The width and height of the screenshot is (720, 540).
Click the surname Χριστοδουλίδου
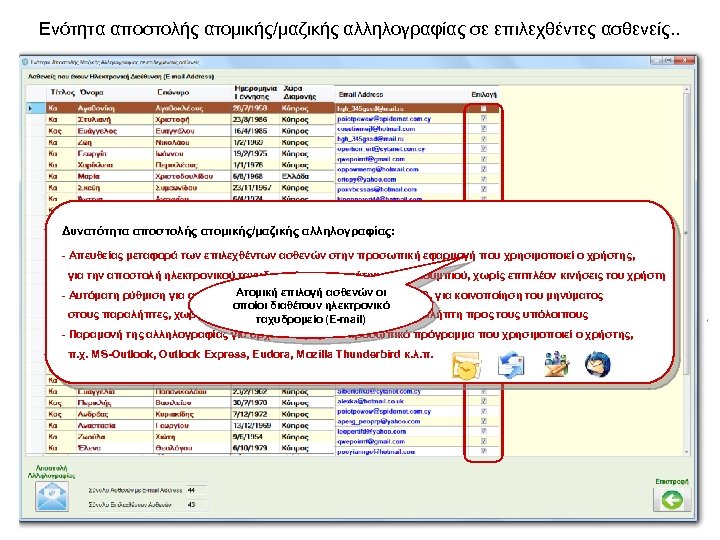coord(184,176)
